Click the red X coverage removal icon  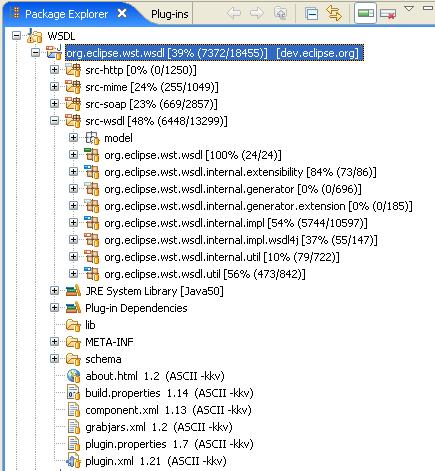(388, 14)
